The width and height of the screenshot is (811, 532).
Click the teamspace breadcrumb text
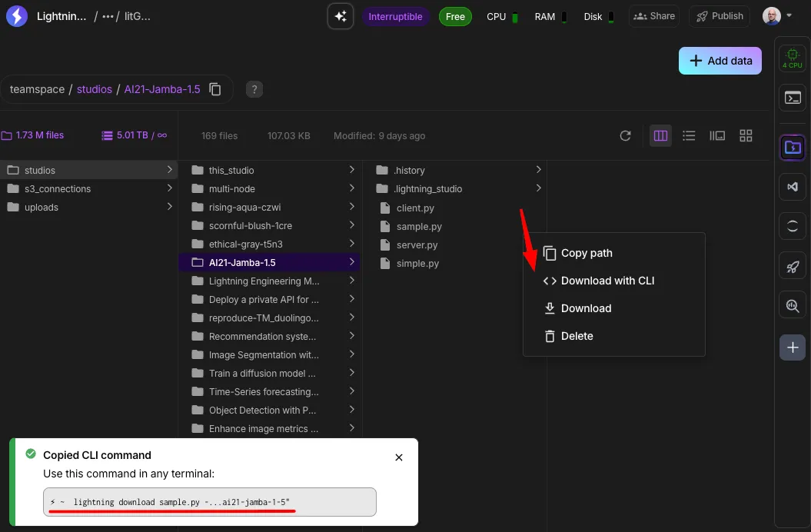pos(37,89)
